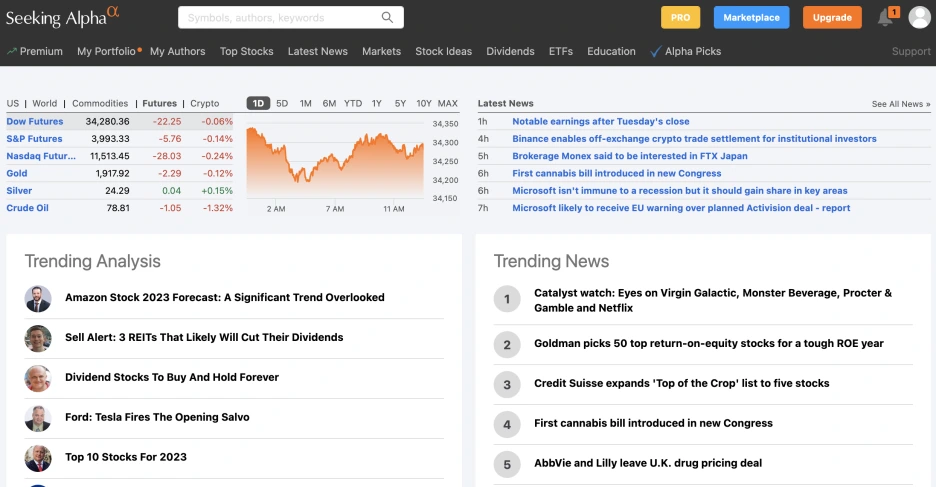Open My Portfolio
The image size is (936, 487).
[106, 51]
